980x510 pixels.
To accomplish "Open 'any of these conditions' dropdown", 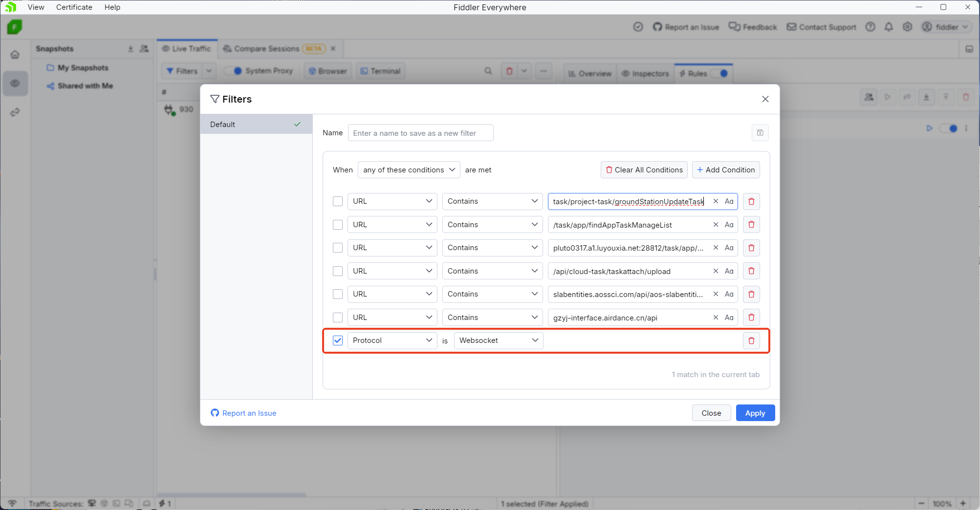I will 409,170.
